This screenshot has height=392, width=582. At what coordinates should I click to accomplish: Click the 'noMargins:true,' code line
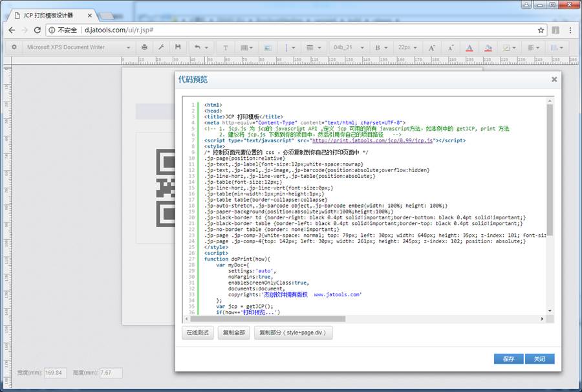click(x=250, y=277)
